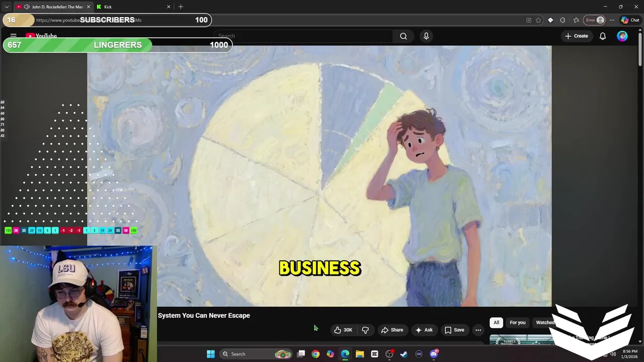Click the YouTube search magnifier button
The height and width of the screenshot is (362, 644).
click(404, 36)
